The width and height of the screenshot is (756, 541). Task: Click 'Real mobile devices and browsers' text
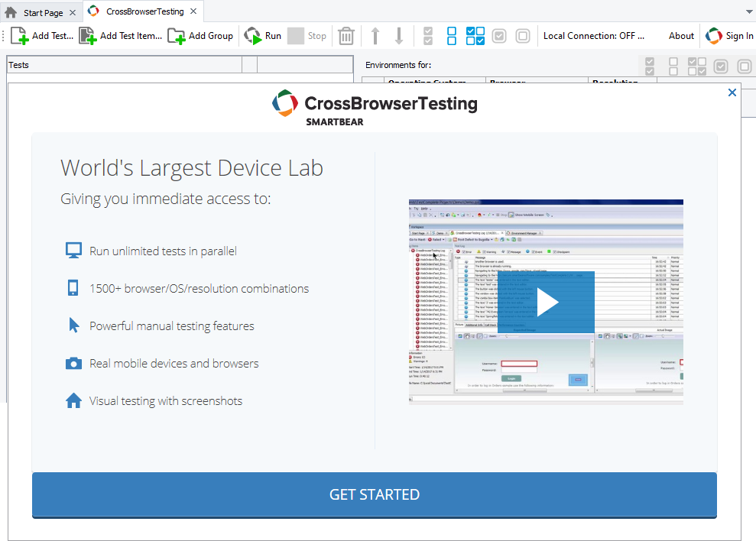[174, 363]
